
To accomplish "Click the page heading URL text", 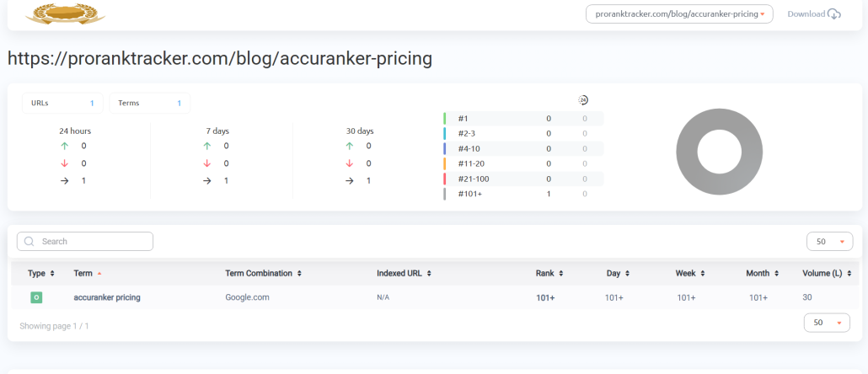I will point(220,59).
